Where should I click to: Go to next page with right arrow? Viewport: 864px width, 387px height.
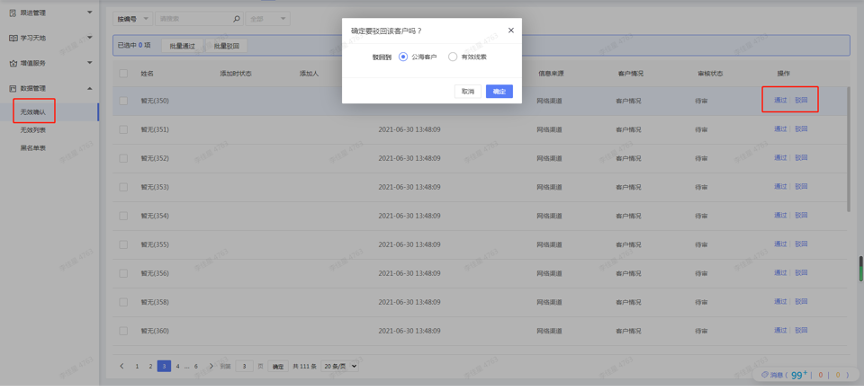pos(211,366)
